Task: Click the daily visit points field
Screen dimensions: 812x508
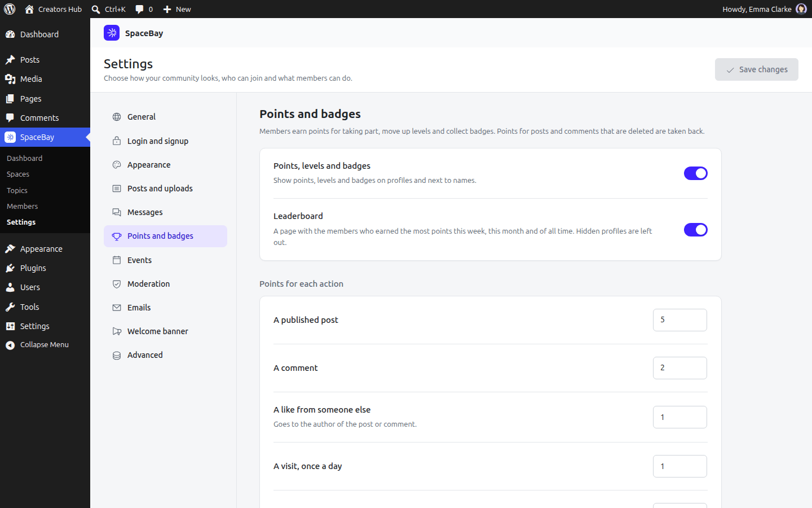Action: [x=679, y=466]
